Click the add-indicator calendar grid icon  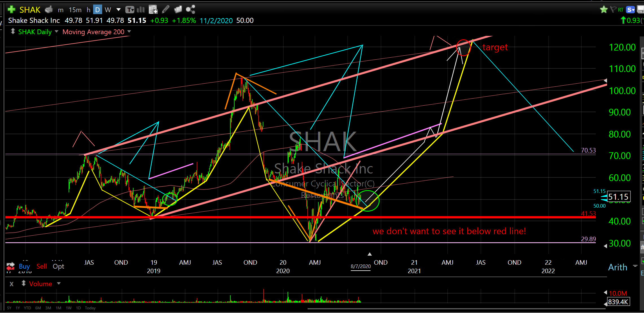click(x=153, y=10)
